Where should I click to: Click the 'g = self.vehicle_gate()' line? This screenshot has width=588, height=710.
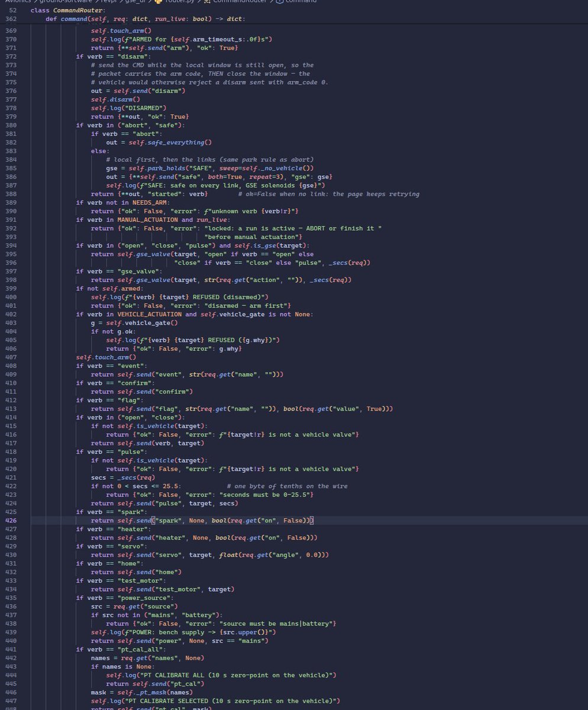(134, 322)
